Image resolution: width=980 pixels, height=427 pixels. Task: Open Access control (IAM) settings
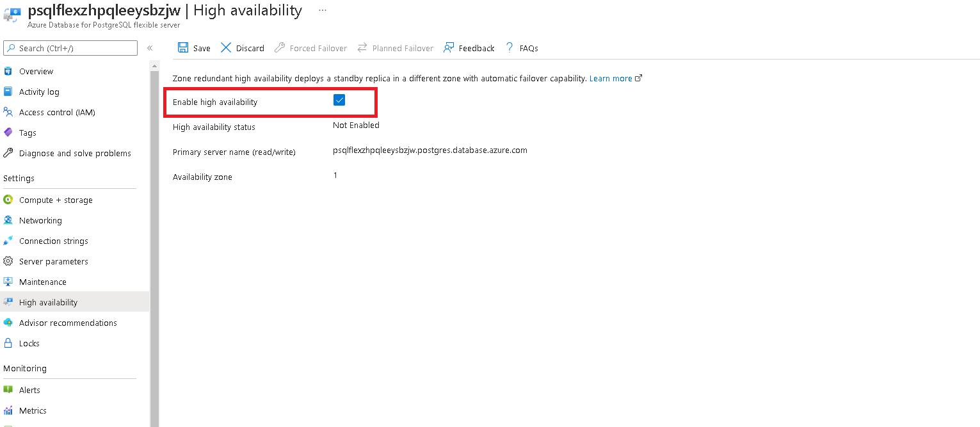tap(58, 112)
